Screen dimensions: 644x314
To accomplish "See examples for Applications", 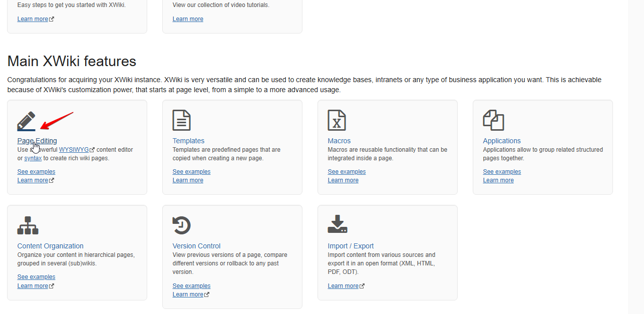I will tap(502, 172).
